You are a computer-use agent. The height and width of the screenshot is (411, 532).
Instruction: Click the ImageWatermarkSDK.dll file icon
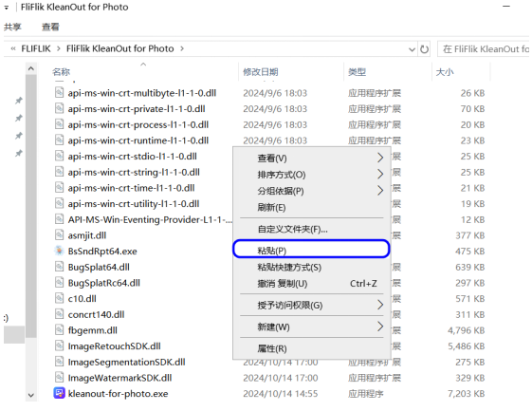point(59,378)
